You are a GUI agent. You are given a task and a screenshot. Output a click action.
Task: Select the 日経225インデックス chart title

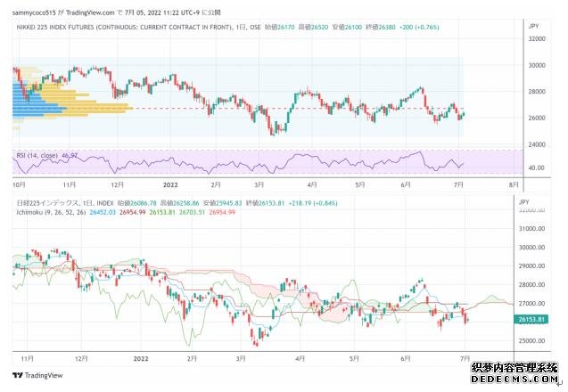click(x=48, y=203)
